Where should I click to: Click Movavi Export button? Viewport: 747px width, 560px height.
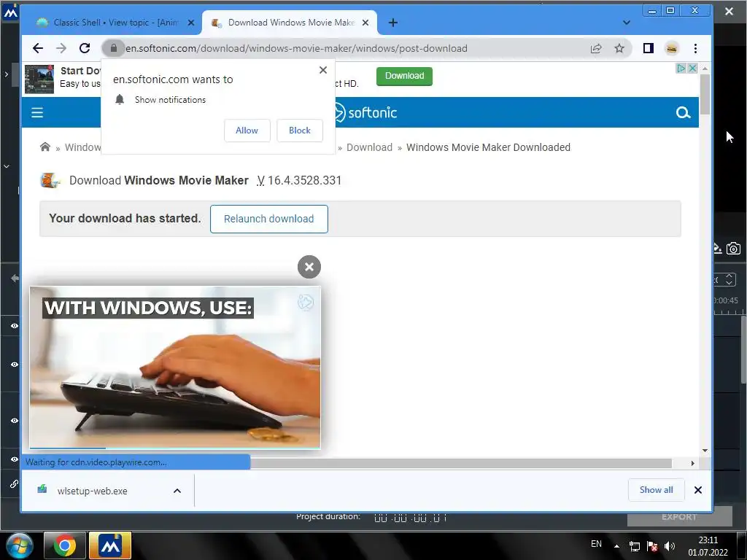[679, 517]
